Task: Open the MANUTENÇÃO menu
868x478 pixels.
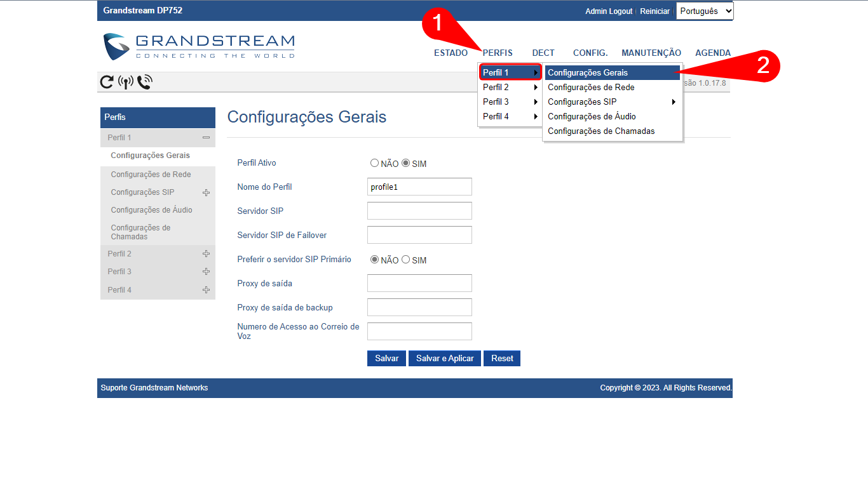Action: tap(651, 53)
